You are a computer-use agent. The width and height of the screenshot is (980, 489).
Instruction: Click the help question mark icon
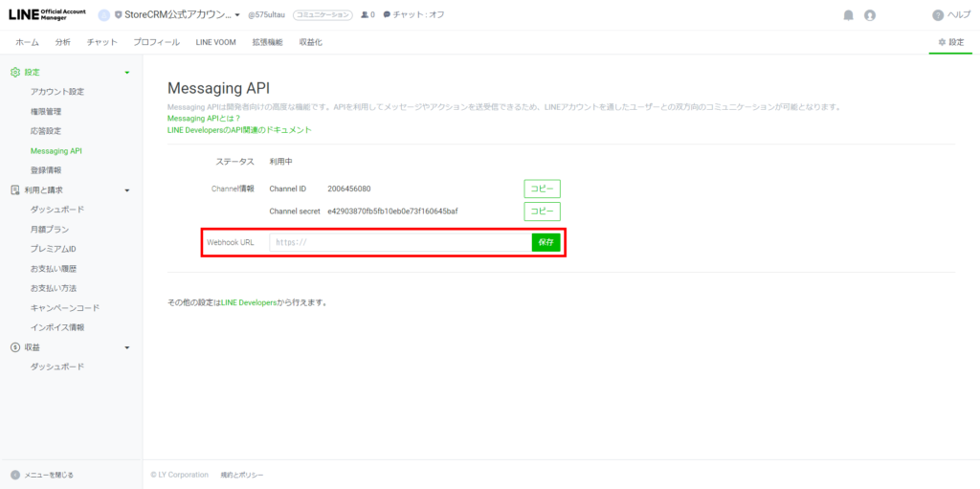pos(938,15)
